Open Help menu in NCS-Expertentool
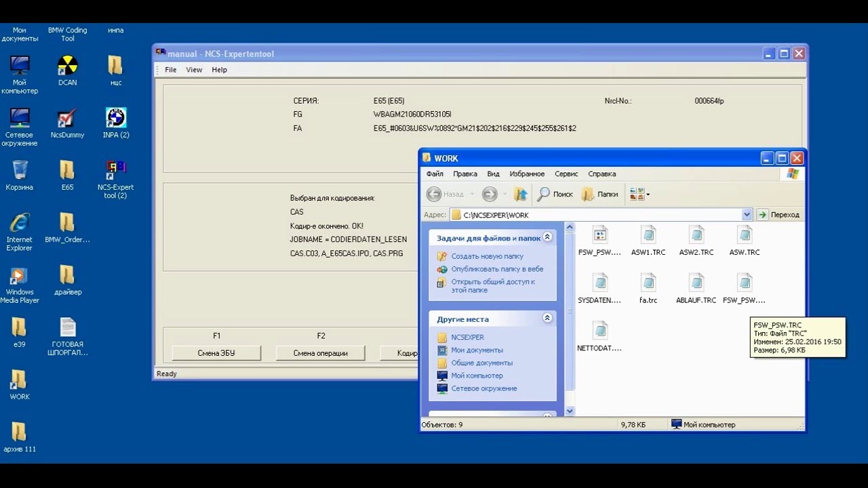 coord(219,70)
